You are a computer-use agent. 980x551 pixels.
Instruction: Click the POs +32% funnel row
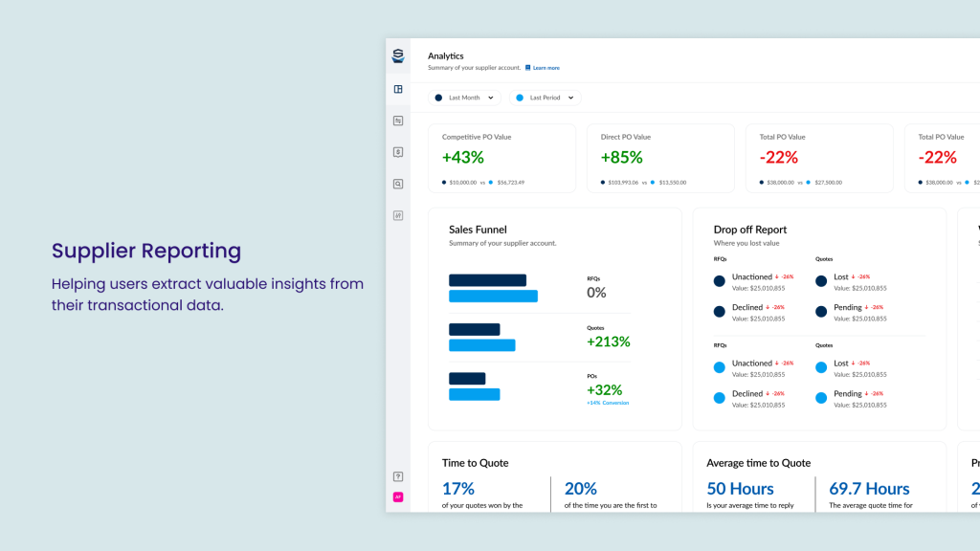540,386
